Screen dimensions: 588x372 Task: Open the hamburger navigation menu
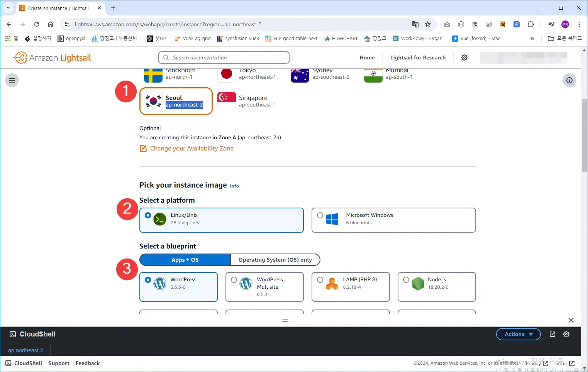(12, 80)
